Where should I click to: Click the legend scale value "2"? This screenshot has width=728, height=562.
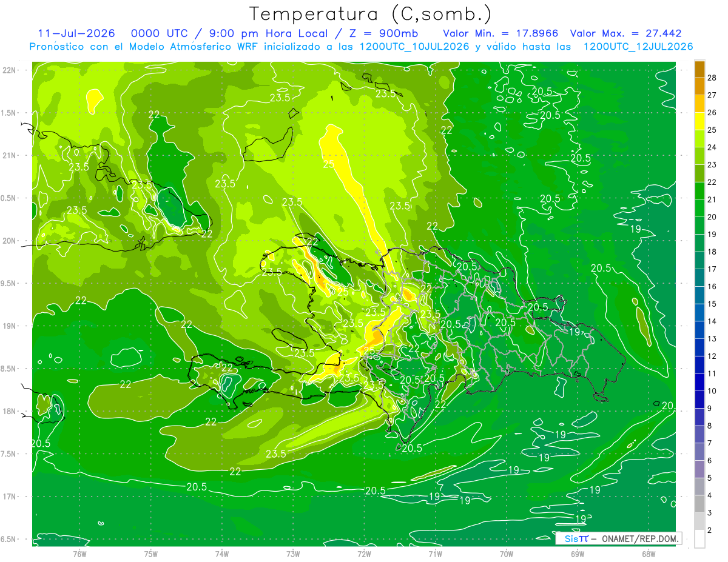[710, 530]
